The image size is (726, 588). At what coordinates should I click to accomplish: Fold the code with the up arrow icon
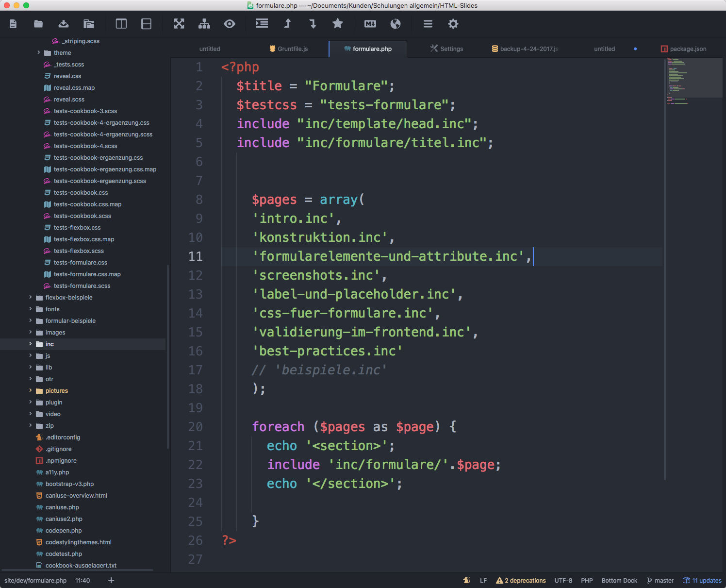click(287, 23)
